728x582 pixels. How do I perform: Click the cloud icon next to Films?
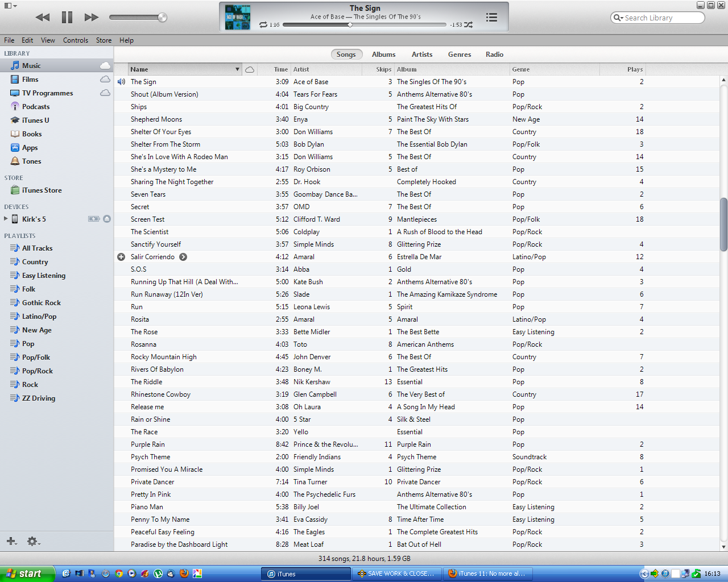(105, 79)
